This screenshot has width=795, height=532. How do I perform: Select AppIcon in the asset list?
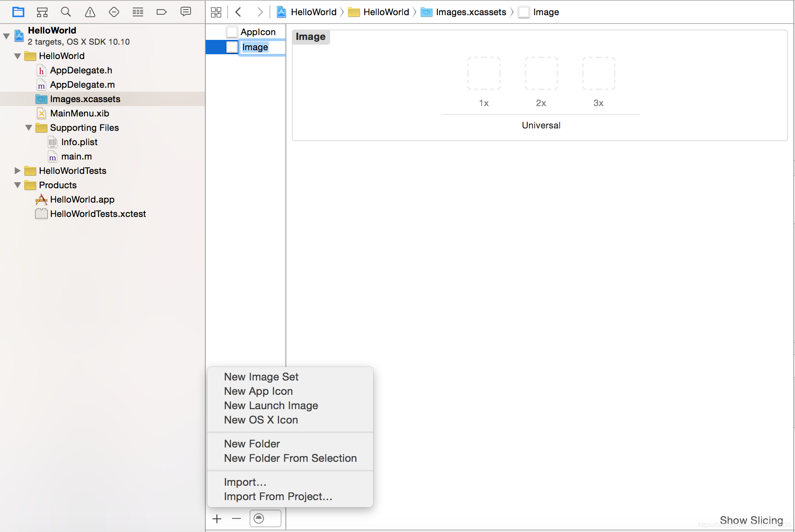click(x=258, y=32)
